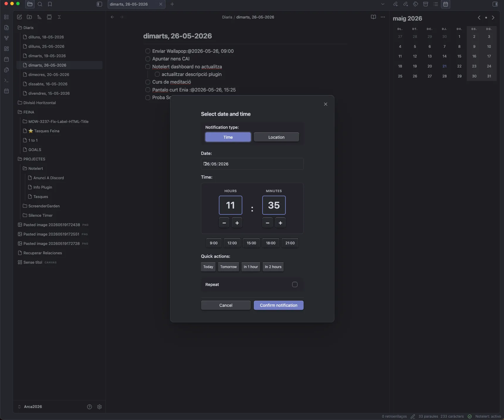Change file explorer sort order
The image size is (504, 420).
click(x=39, y=17)
